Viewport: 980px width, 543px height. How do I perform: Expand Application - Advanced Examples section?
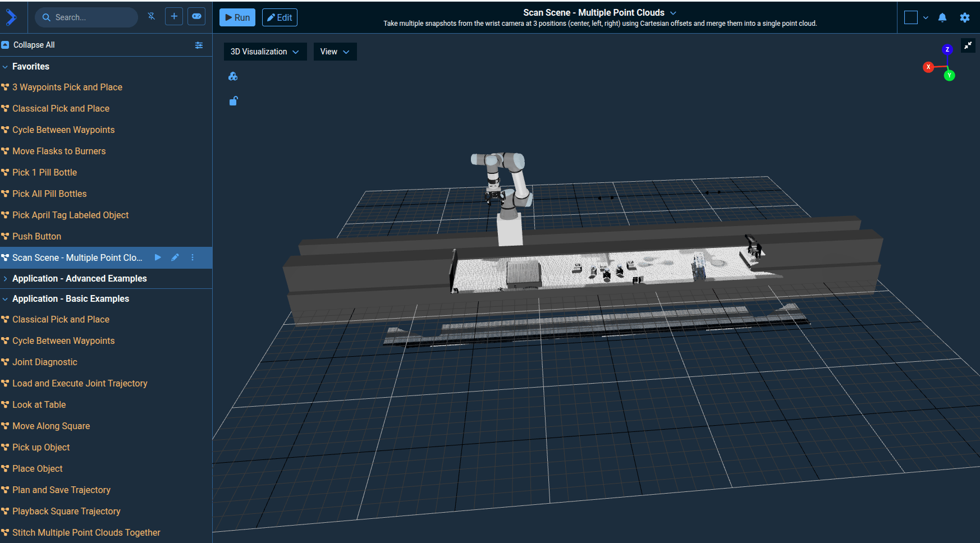79,278
